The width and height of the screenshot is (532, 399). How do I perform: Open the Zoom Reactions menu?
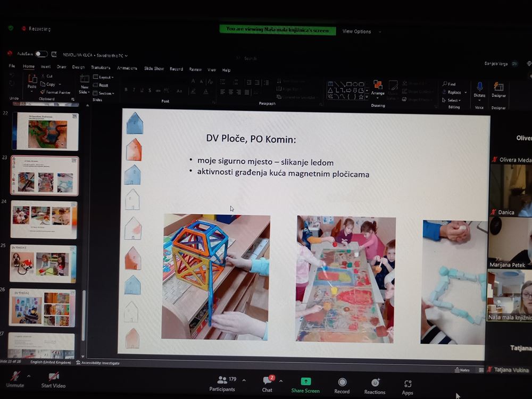pyautogui.click(x=375, y=386)
